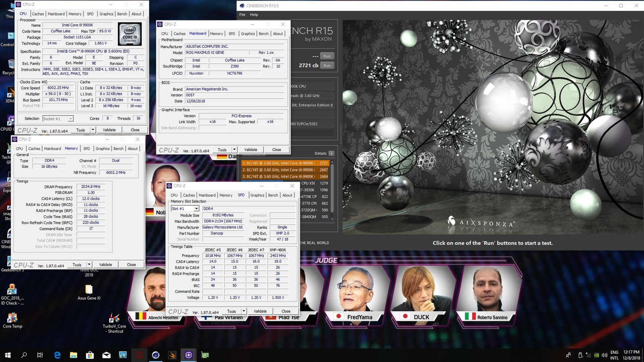Screen dimensions: 644x362
Task: Expand Tools arrow in Mainboard window
Action: pos(234,149)
